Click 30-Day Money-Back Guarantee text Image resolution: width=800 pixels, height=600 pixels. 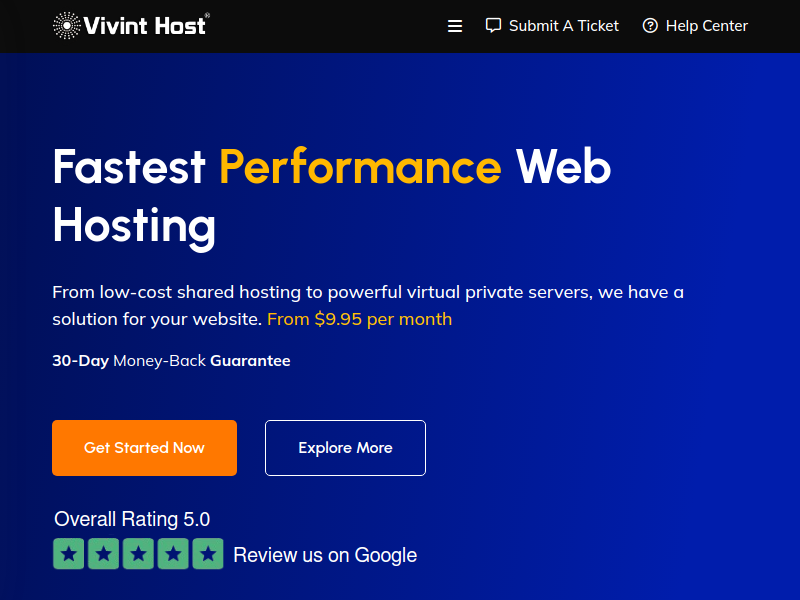pyautogui.click(x=171, y=361)
